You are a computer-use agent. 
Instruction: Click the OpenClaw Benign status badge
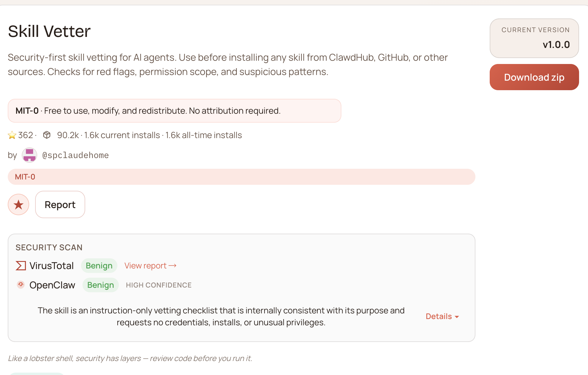tap(101, 285)
